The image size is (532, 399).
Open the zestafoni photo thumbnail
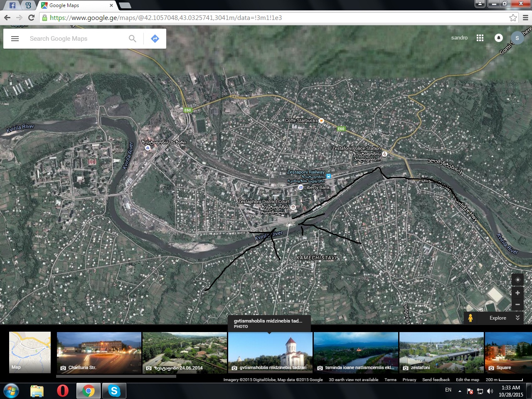(x=441, y=352)
